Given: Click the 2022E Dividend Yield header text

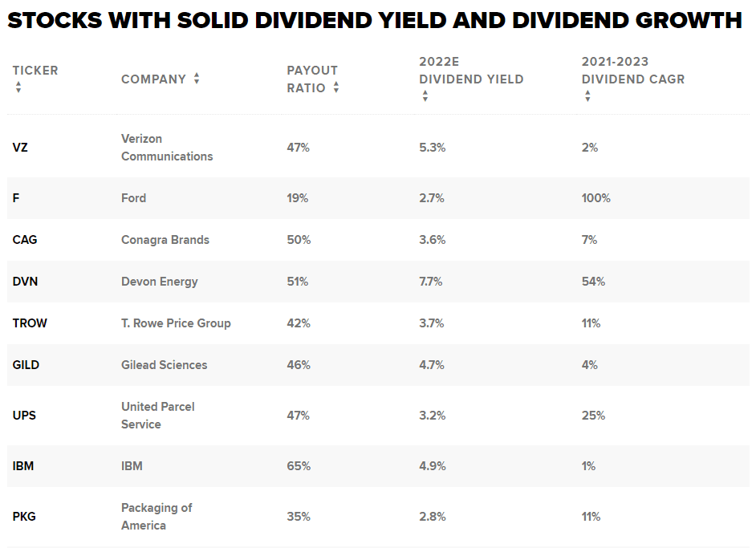Looking at the screenshot, I should 471,71.
